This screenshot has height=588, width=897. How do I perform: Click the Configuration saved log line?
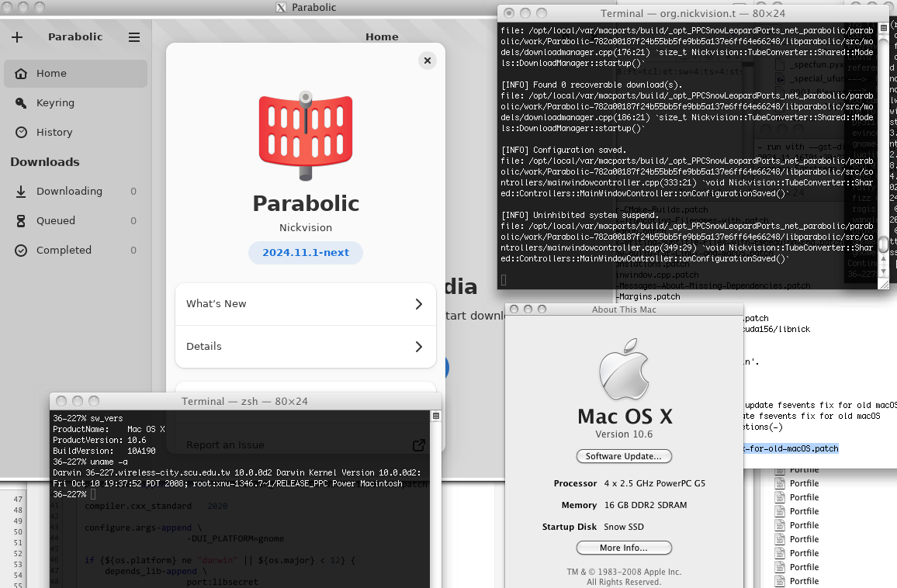pyautogui.click(x=563, y=150)
